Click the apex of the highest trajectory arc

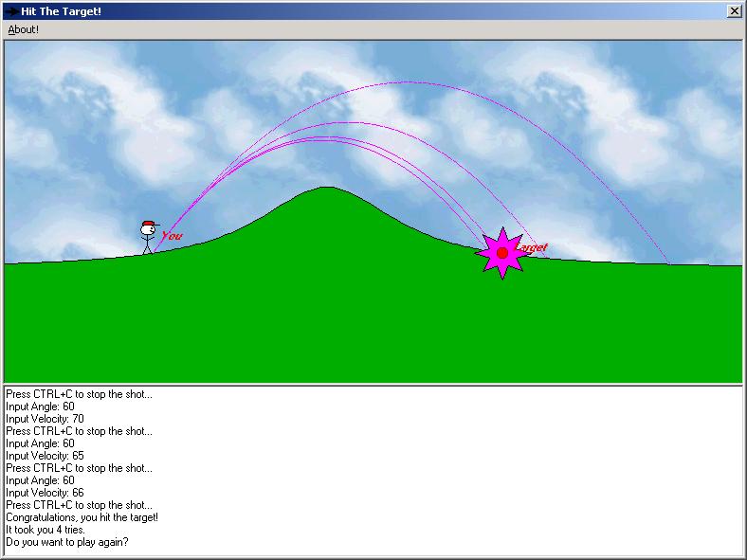click(408, 82)
